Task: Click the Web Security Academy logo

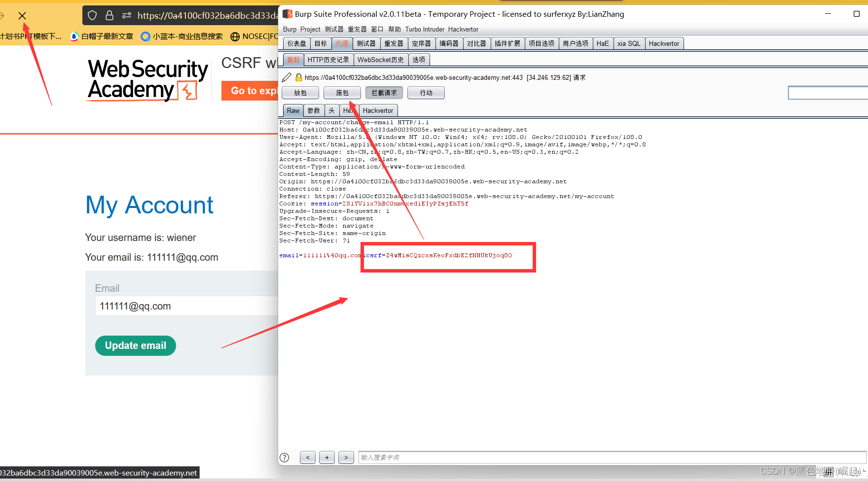Action: 147,80
